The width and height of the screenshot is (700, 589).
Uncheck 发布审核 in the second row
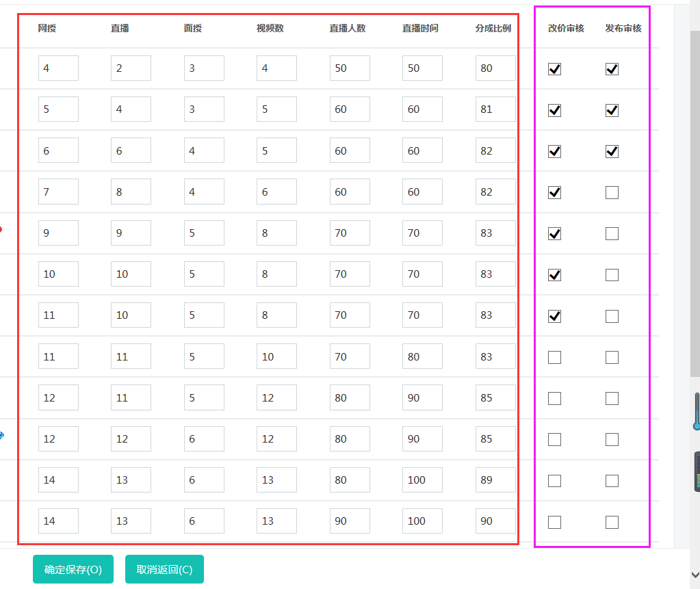click(x=612, y=110)
